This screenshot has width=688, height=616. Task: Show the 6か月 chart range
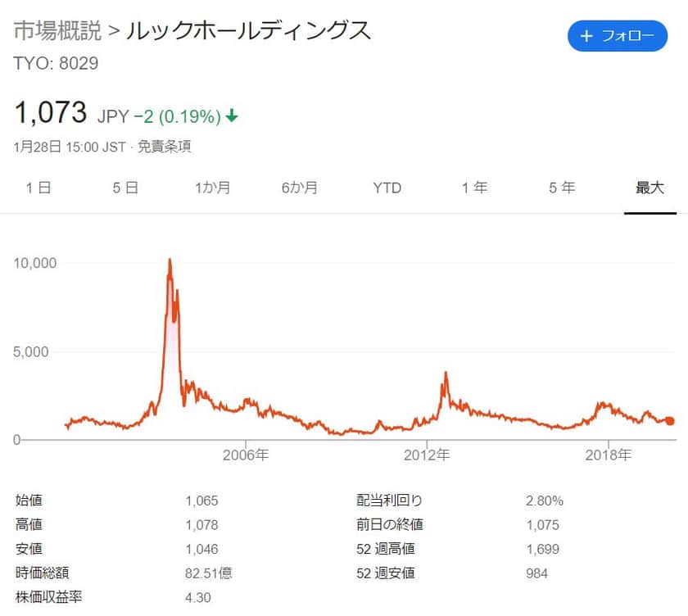click(x=300, y=188)
